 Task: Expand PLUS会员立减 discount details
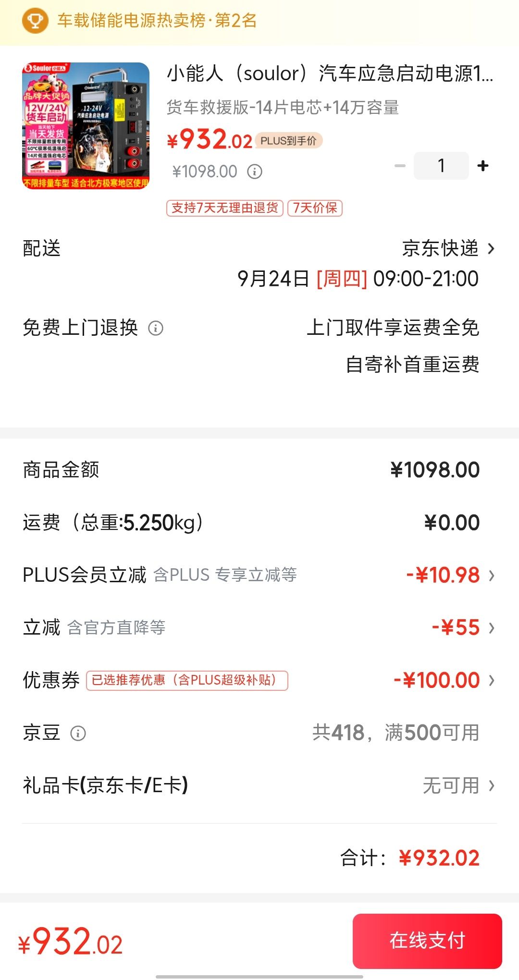[x=491, y=575]
